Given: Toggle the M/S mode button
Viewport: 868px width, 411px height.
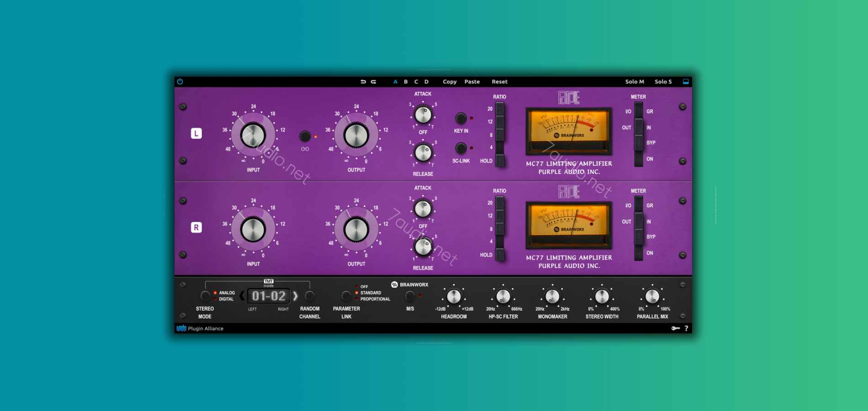Looking at the screenshot, I should pos(410,296).
